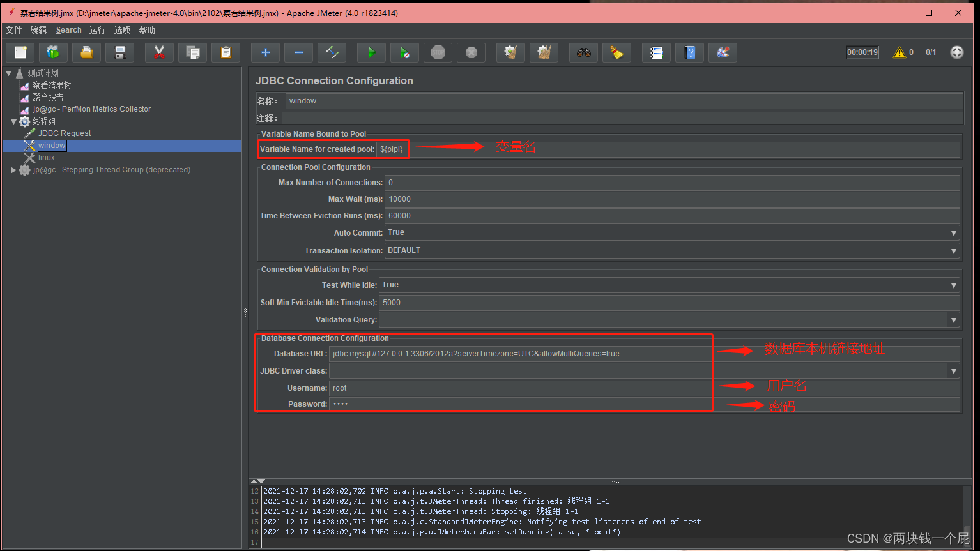Click the 注释 comments field
This screenshot has height=551, width=980.
(x=622, y=118)
